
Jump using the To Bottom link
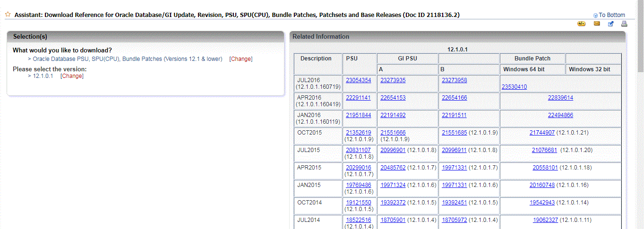(612, 15)
